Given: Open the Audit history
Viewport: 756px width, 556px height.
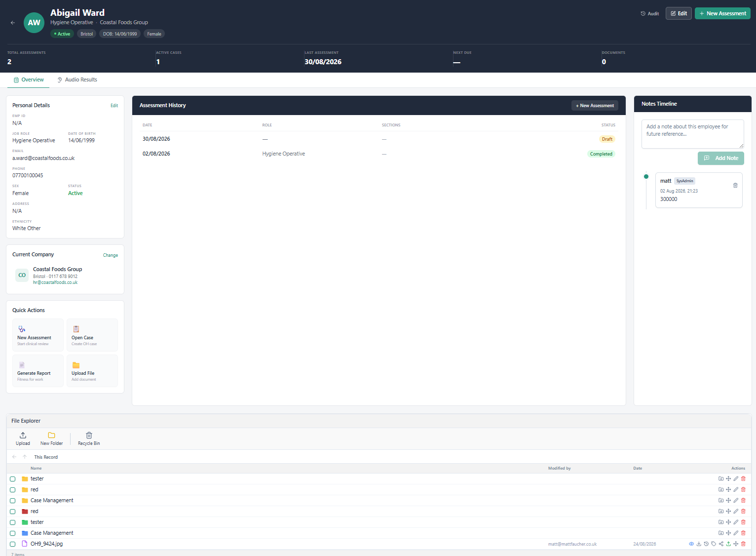Looking at the screenshot, I should pyautogui.click(x=650, y=13).
